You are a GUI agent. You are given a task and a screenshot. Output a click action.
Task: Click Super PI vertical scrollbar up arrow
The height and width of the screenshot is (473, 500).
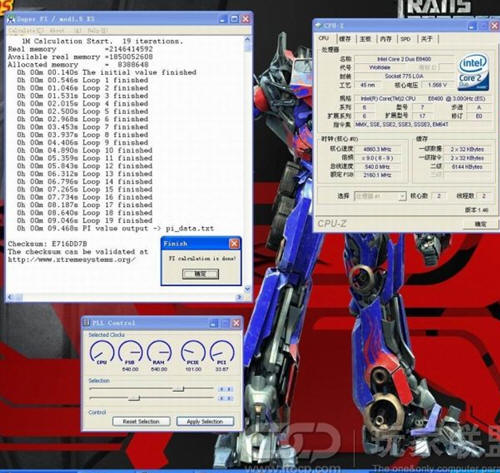(247, 39)
